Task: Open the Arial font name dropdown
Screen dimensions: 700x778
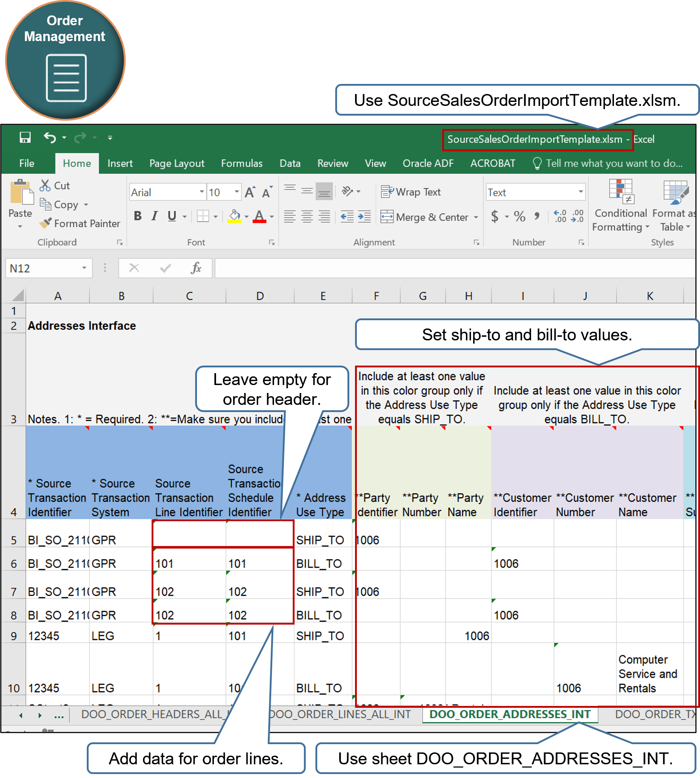Action: [201, 192]
